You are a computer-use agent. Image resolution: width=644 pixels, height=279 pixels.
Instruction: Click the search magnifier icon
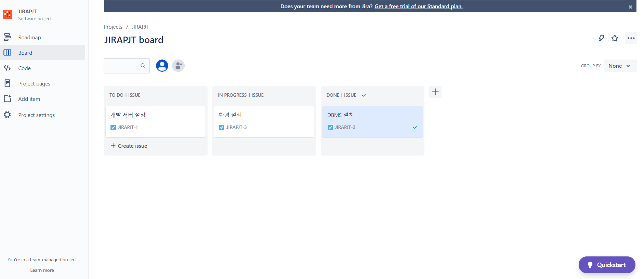point(143,66)
